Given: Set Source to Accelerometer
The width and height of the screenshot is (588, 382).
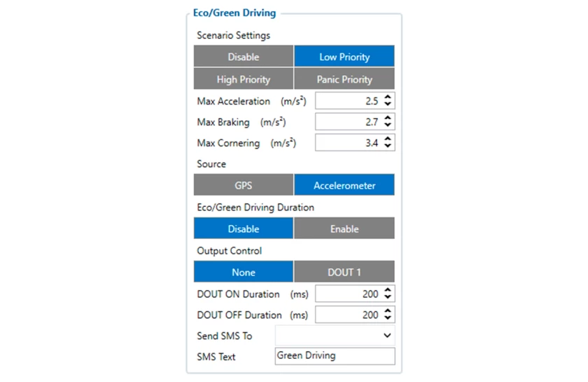Looking at the screenshot, I should pyautogui.click(x=344, y=185).
